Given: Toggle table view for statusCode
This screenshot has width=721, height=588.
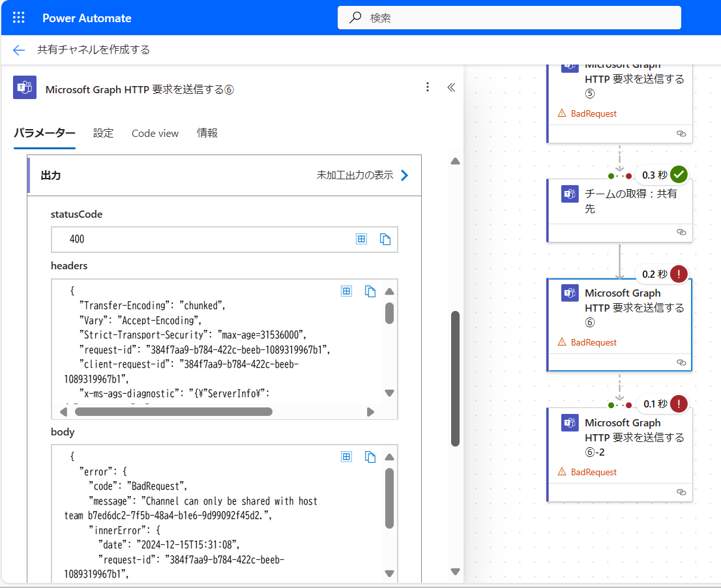Looking at the screenshot, I should pos(361,239).
